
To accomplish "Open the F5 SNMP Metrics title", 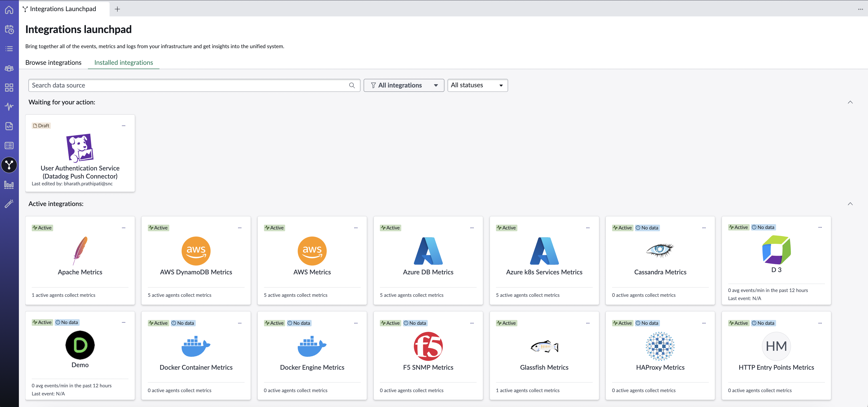I will [x=428, y=368].
